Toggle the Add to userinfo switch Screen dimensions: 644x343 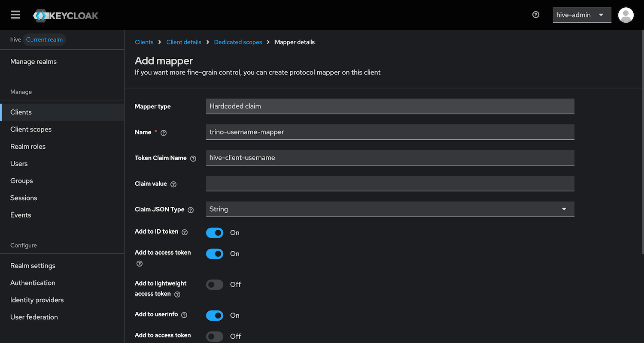click(x=215, y=316)
